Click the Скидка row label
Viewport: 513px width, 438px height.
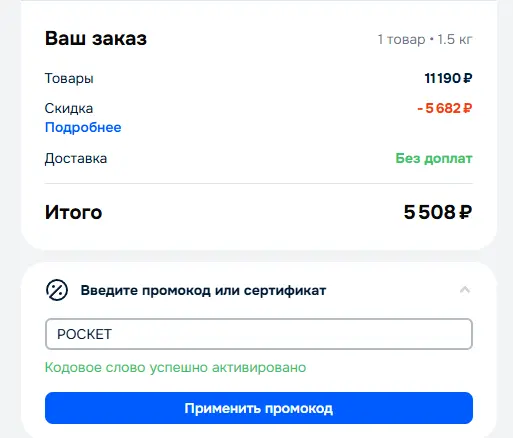pos(69,108)
